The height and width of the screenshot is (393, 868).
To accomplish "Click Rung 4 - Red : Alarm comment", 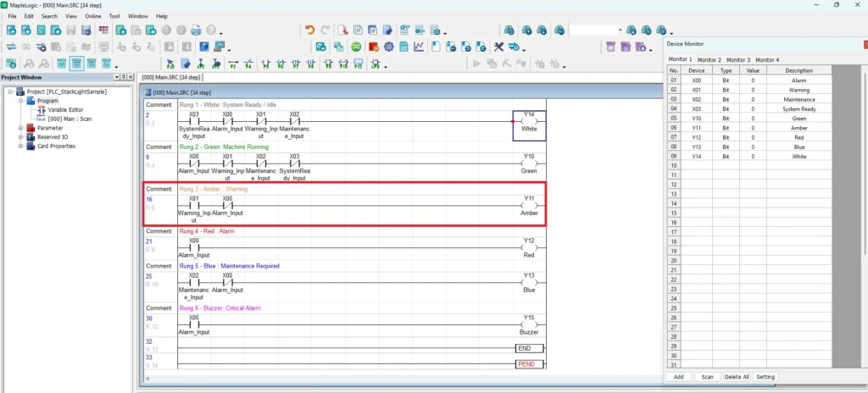I will tap(207, 231).
